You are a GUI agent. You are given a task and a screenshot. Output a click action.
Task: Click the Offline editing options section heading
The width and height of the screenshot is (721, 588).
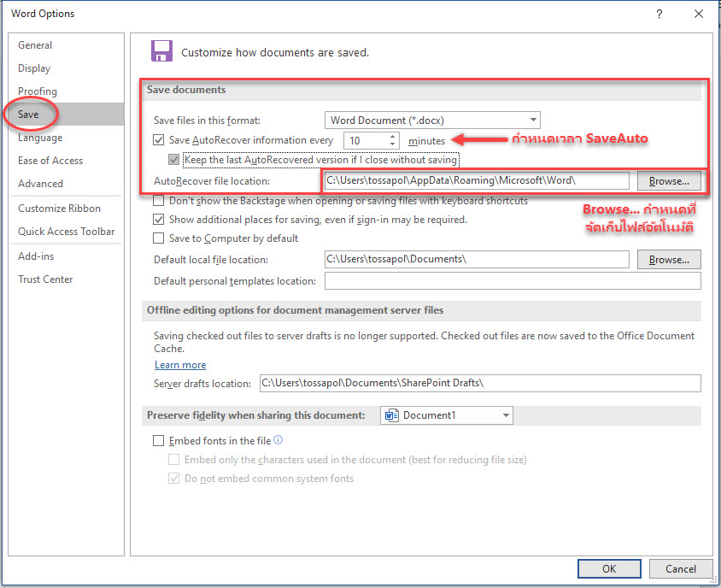tap(296, 310)
